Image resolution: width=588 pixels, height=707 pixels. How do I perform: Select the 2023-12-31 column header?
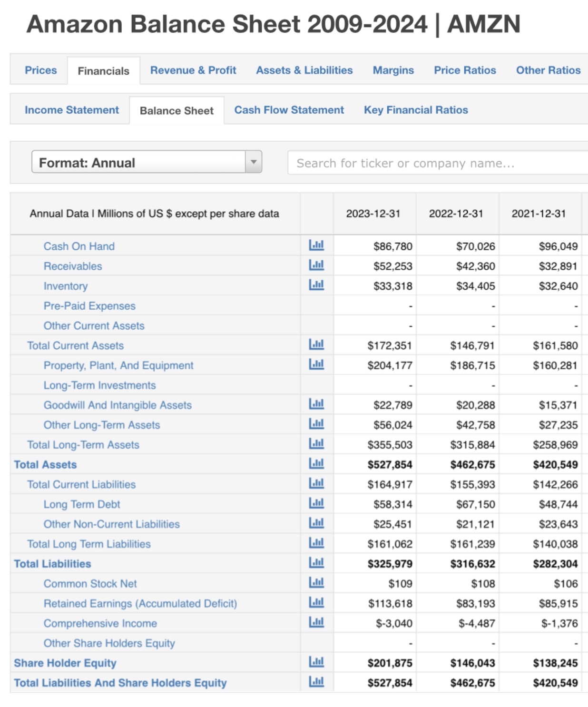373,214
